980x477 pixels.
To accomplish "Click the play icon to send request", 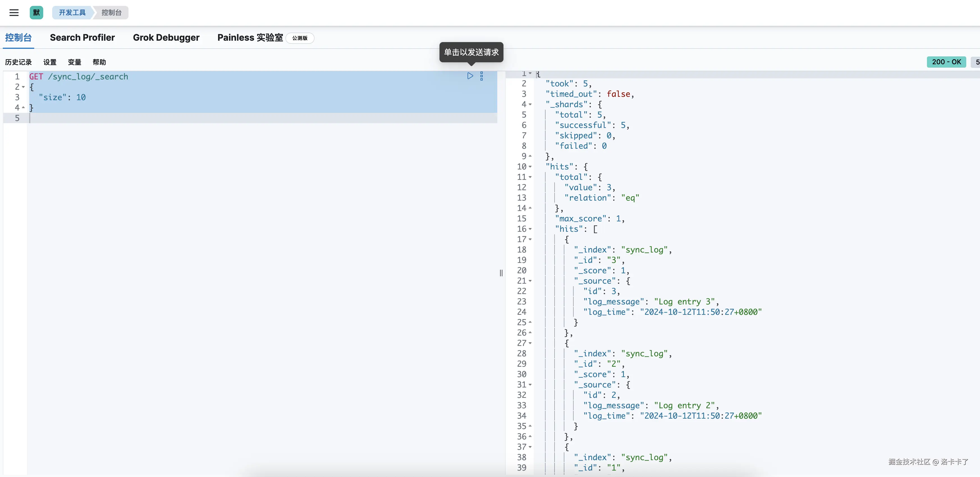I will coord(470,76).
